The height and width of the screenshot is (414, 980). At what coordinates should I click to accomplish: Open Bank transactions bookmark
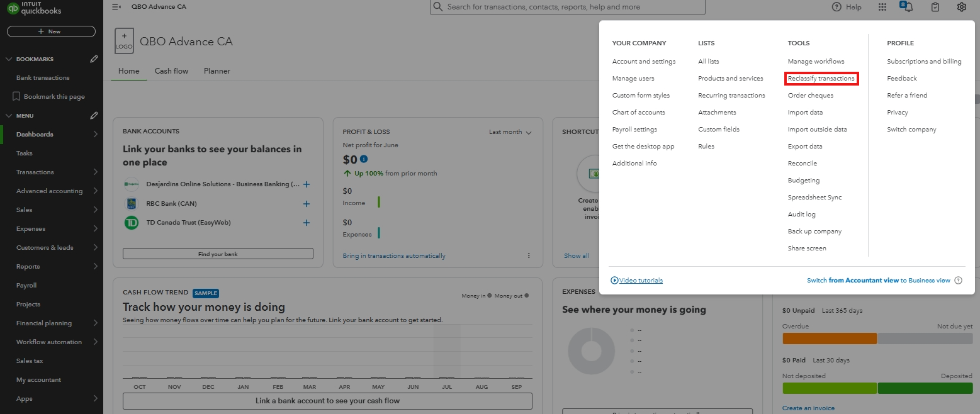[x=43, y=78]
